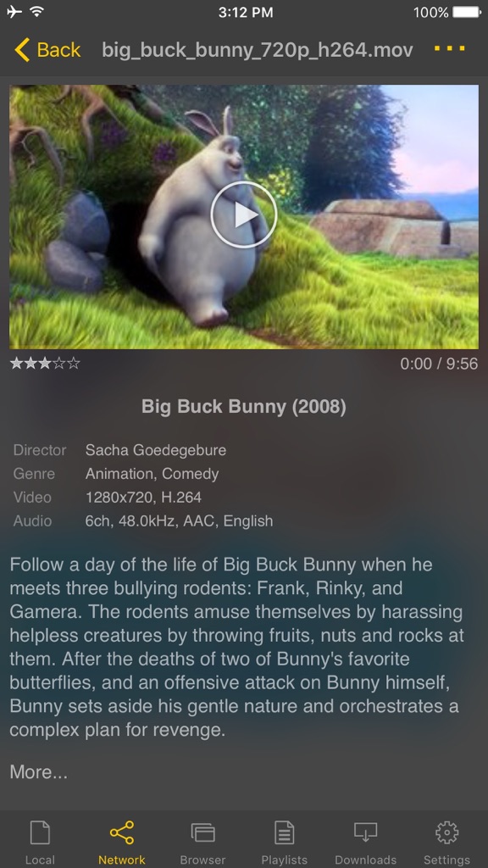Tap the play button on the video

pyautogui.click(x=243, y=214)
